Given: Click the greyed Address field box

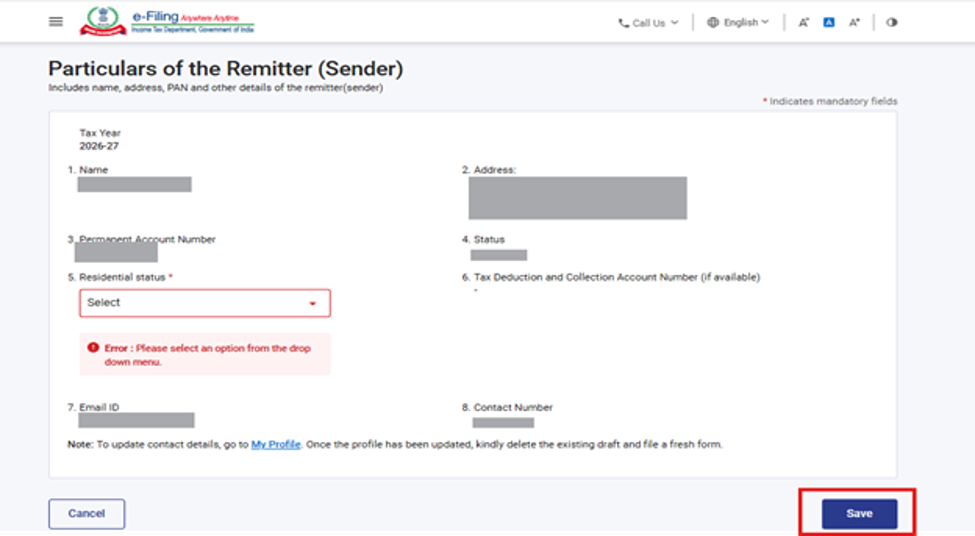Looking at the screenshot, I should 578,198.
